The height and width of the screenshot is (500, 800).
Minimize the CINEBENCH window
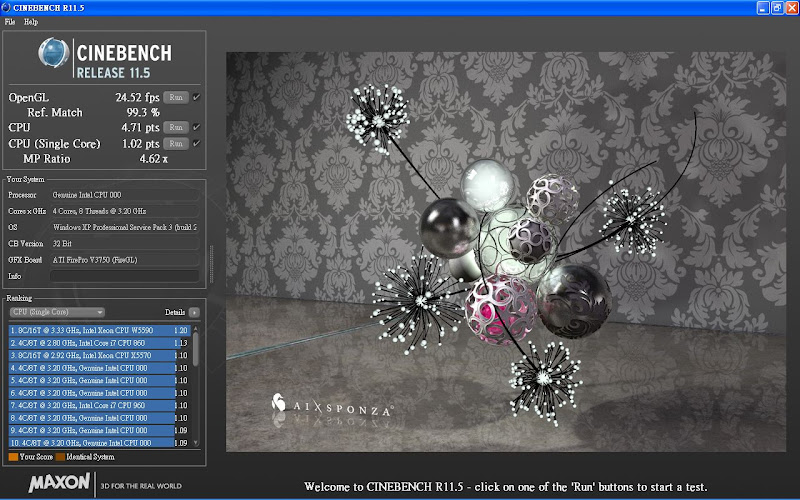[x=763, y=8]
